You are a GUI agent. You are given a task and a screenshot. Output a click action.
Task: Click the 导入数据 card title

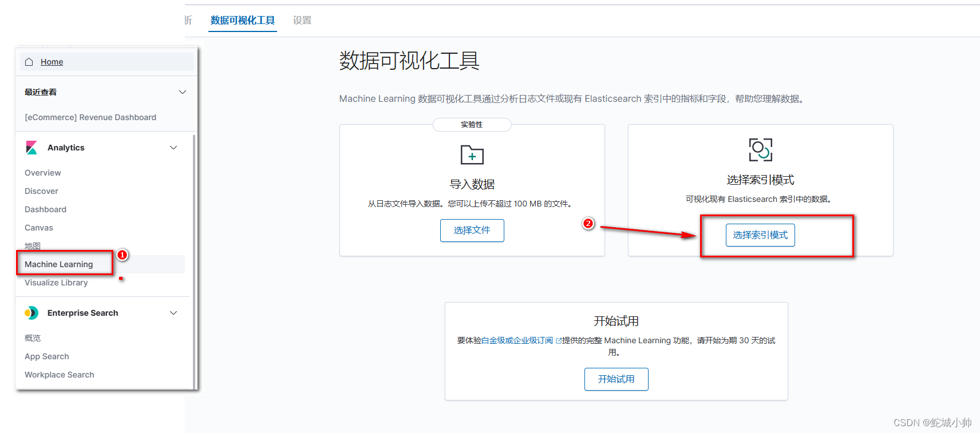point(472,184)
